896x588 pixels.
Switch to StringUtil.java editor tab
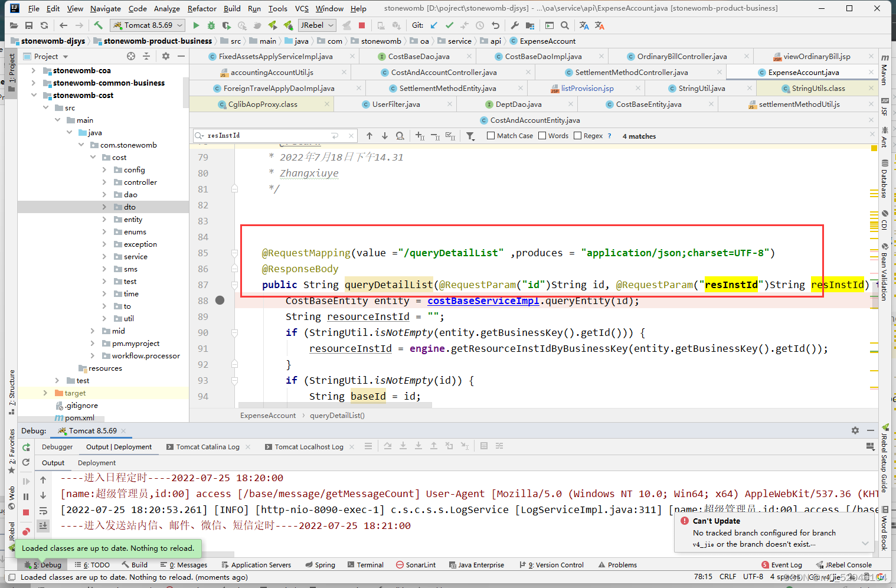pyautogui.click(x=702, y=88)
